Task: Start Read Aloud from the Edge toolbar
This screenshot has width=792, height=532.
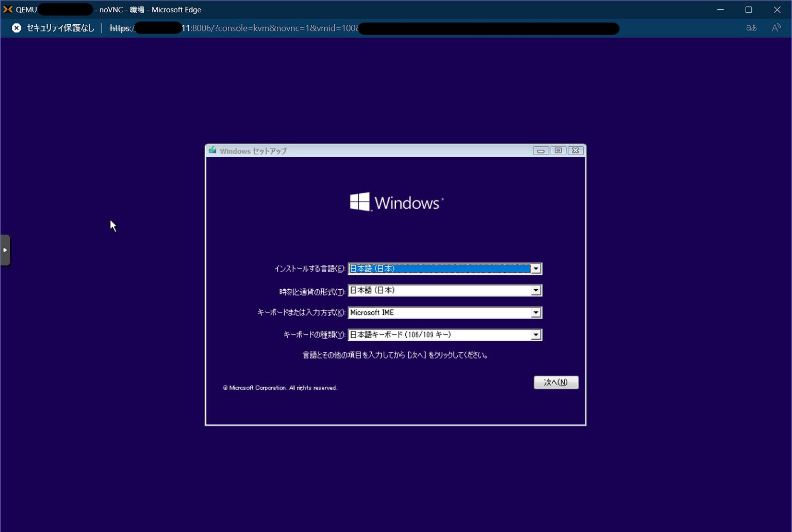Action: [775, 28]
